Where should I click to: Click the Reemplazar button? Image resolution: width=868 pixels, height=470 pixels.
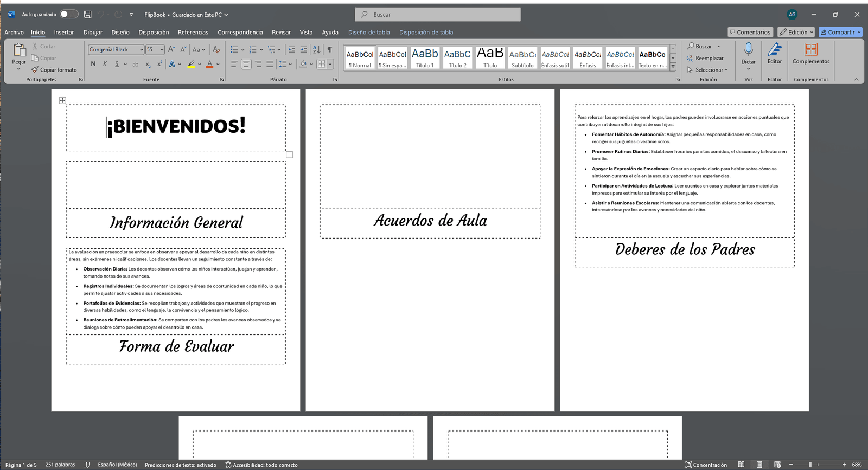click(x=705, y=58)
